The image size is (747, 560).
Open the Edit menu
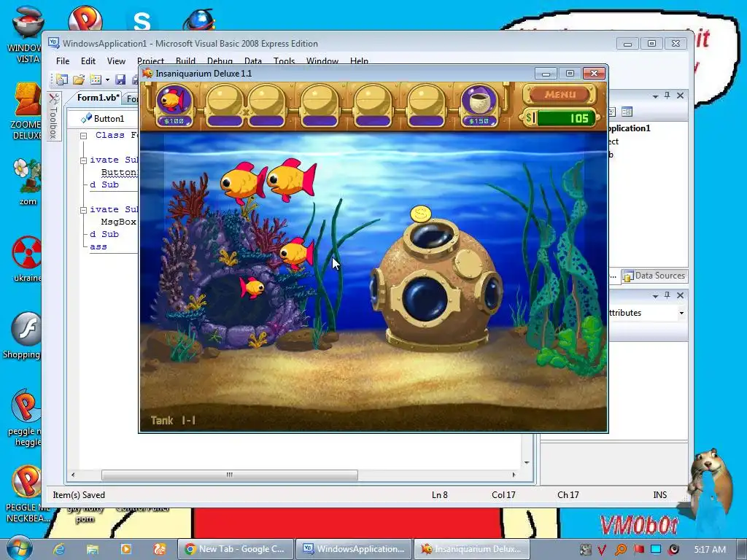(88, 61)
